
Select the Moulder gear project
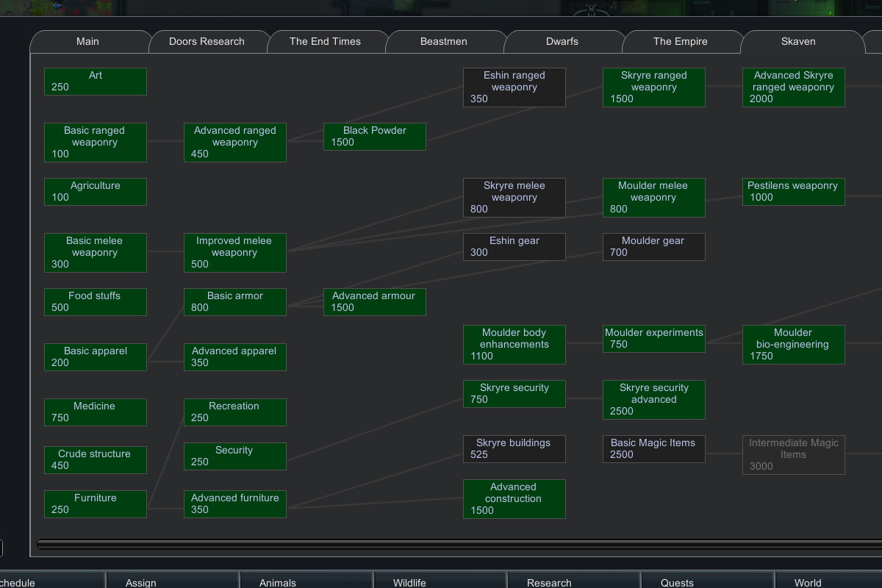click(x=654, y=247)
